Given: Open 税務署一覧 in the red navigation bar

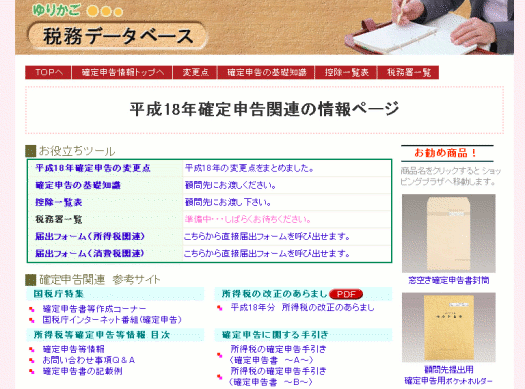Looking at the screenshot, I should (x=408, y=72).
